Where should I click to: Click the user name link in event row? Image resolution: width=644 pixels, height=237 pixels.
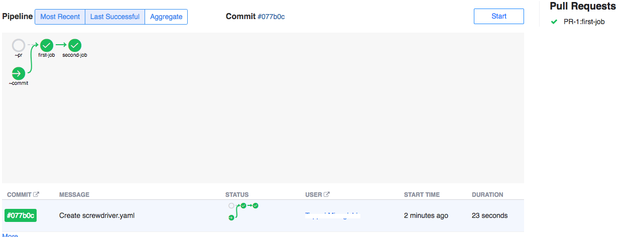333,215
